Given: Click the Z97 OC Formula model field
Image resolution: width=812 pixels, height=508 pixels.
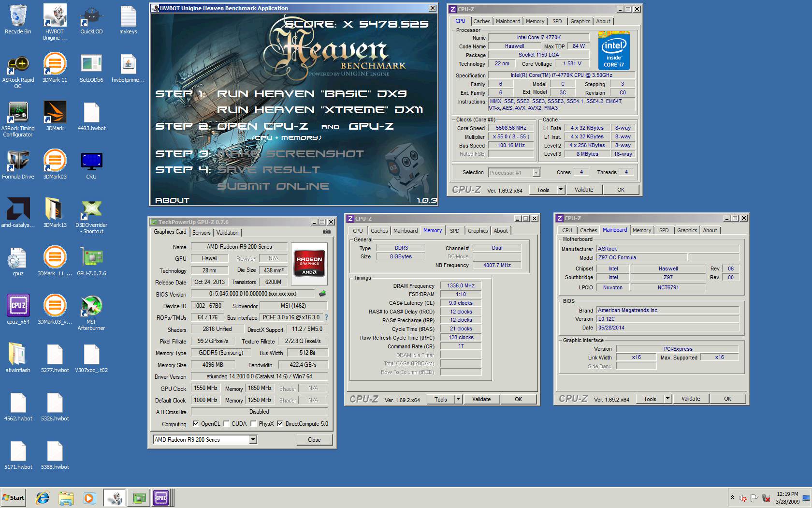Looking at the screenshot, I should point(642,258).
